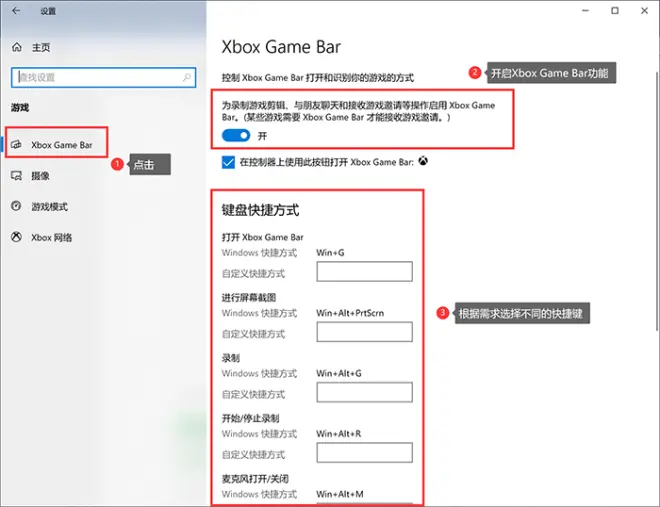Click the Xbox controller button logo

pos(423,161)
